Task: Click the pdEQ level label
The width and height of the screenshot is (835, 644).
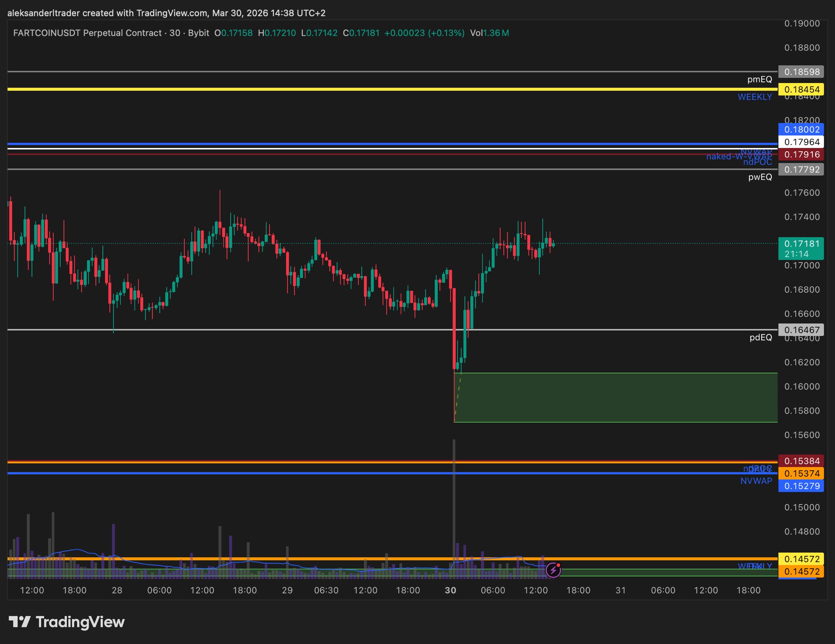Action: pos(760,337)
